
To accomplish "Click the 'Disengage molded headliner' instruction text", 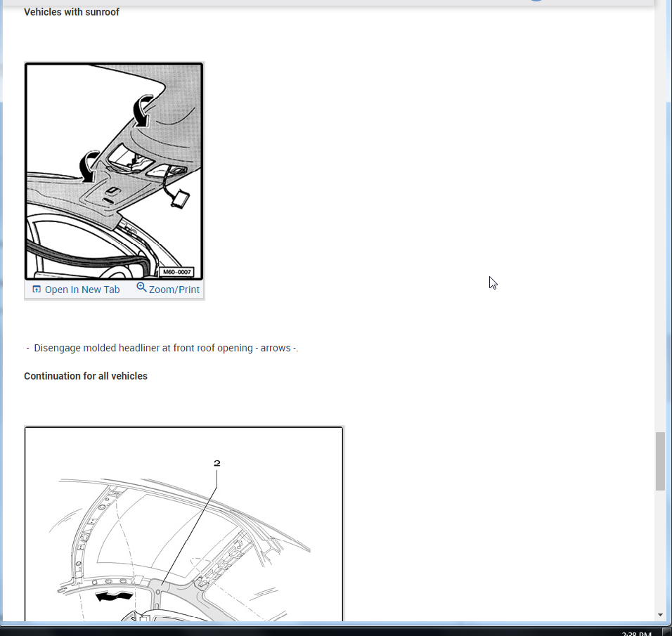I will coord(166,348).
